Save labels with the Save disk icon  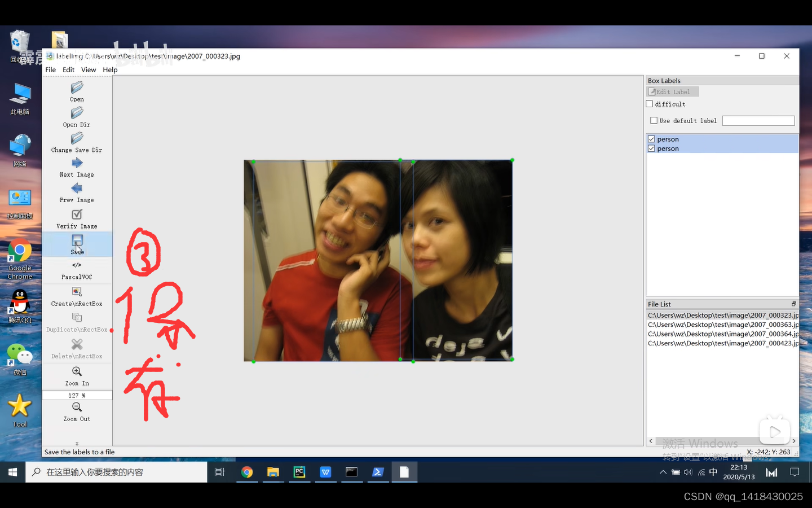[x=77, y=240]
